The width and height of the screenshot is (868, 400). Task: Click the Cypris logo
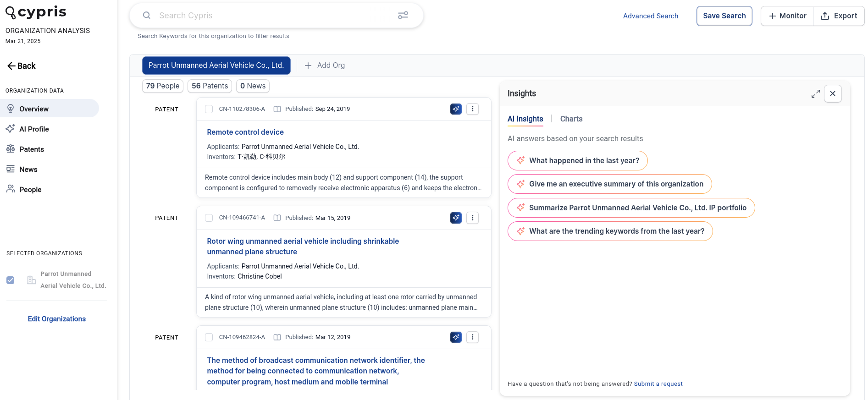pyautogui.click(x=36, y=12)
